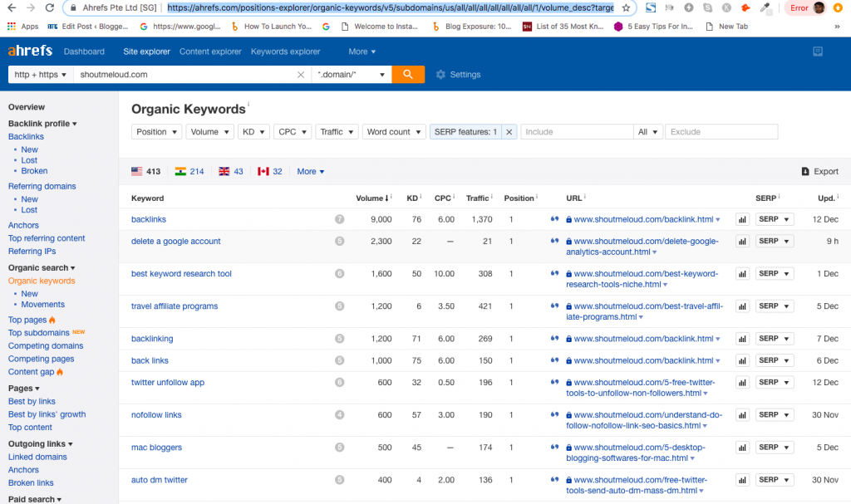Select the India flag count 214
Viewport: 851px width, 504px height.
pyautogui.click(x=189, y=171)
